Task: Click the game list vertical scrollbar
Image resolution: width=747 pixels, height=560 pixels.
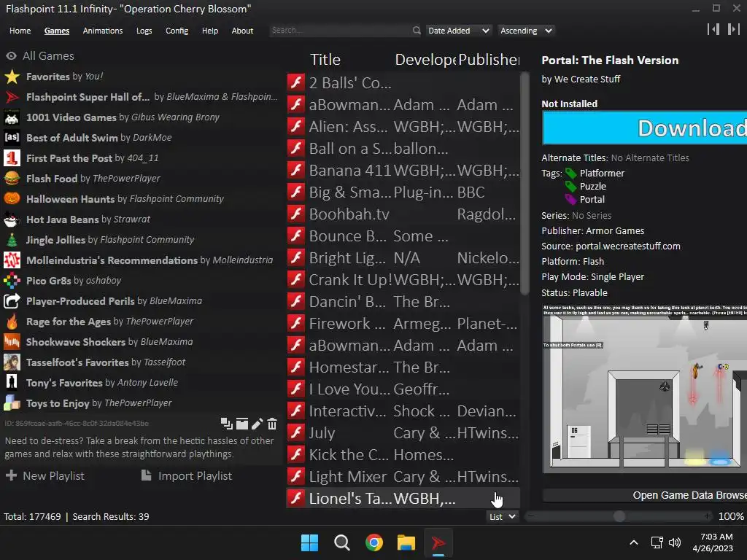Action: 525,183
